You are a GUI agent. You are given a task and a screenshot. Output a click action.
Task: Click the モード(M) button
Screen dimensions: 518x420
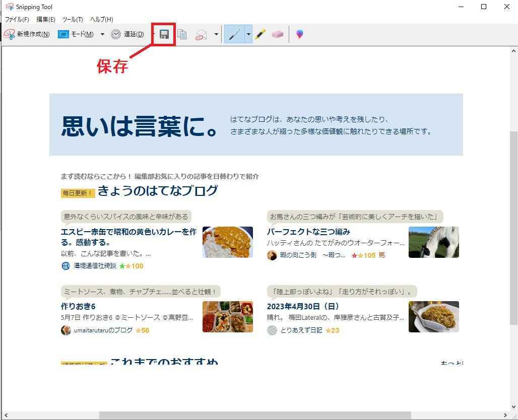pyautogui.click(x=76, y=34)
